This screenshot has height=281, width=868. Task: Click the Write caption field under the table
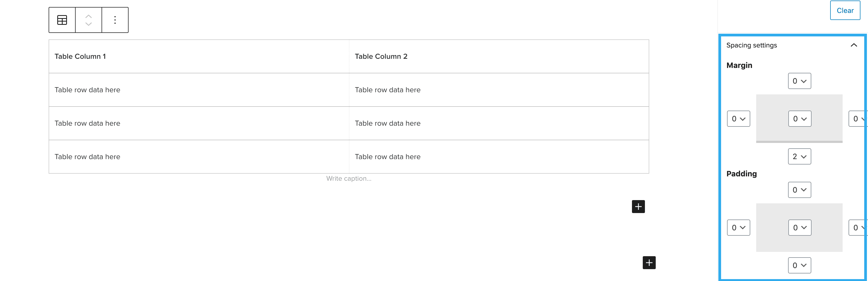point(349,179)
